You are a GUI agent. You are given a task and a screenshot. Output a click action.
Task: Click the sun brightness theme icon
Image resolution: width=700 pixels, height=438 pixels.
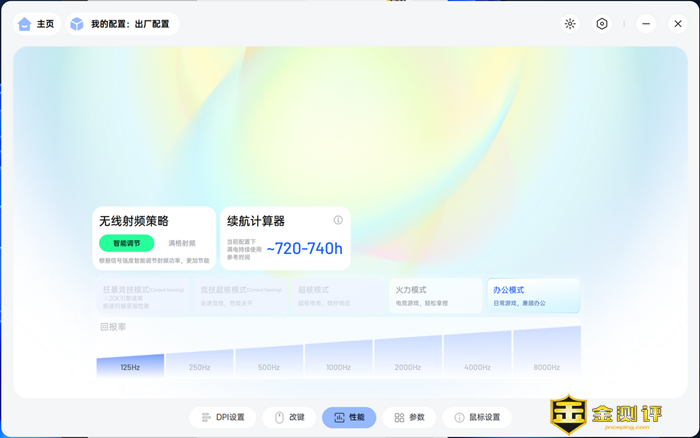[570, 24]
